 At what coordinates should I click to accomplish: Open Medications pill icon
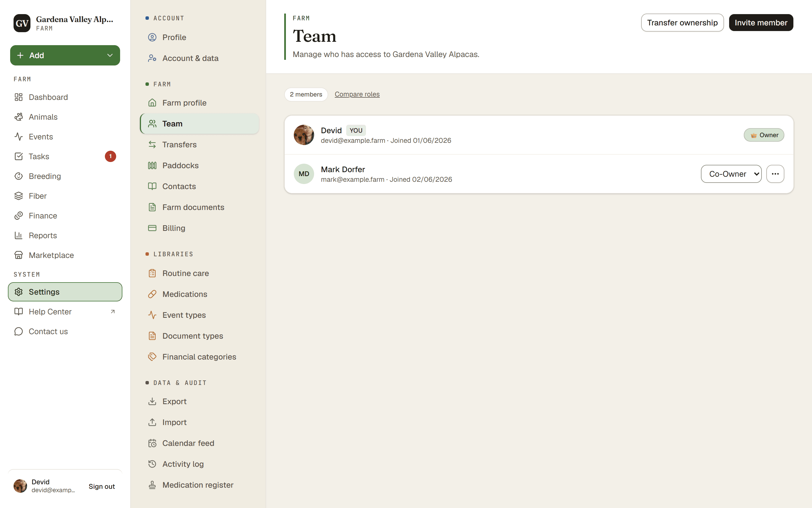point(152,294)
